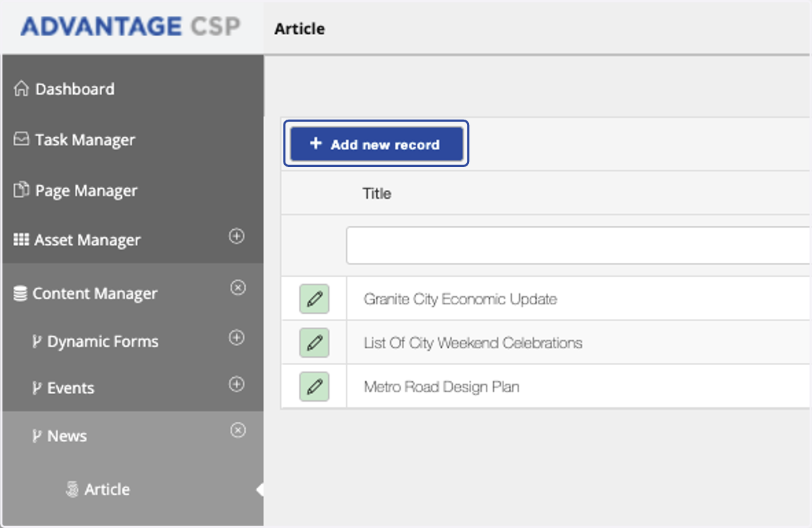Collapse Content Manager with its x icon

point(238,288)
